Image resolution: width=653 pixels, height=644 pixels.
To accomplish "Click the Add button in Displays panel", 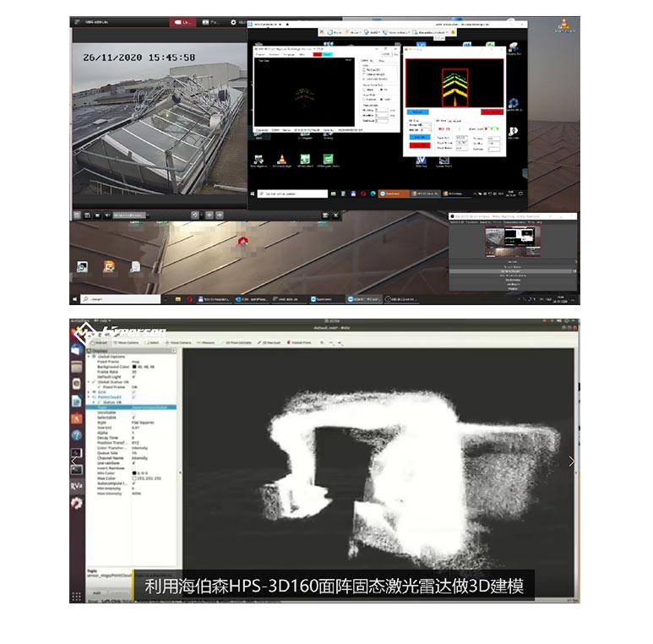I will 97,592.
